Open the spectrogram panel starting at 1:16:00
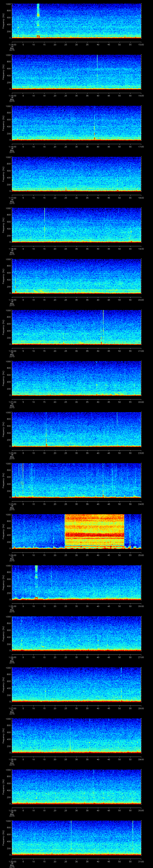 (77, 123)
